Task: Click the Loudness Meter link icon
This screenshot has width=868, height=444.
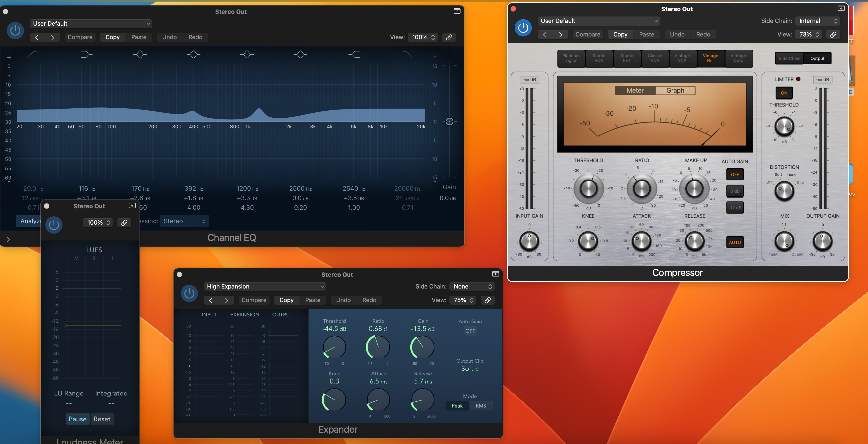Action: click(x=124, y=223)
